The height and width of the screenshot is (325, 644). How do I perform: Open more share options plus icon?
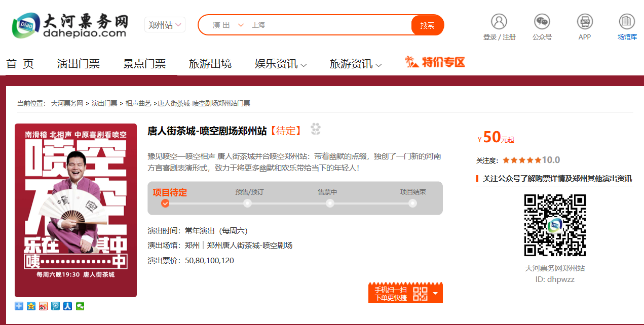19,306
